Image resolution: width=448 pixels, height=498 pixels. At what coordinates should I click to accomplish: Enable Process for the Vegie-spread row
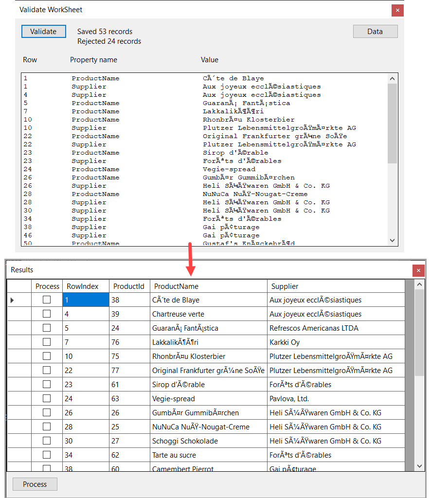46,398
